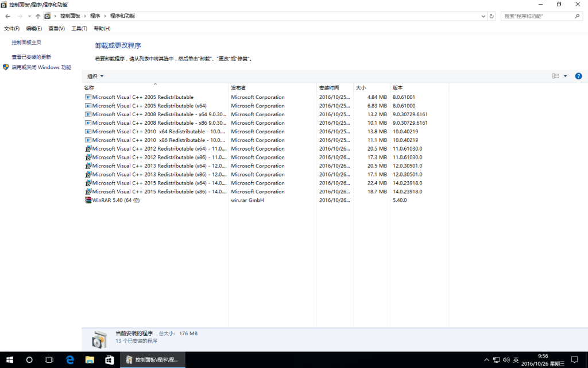Image resolution: width=588 pixels, height=368 pixels.
Task: Click the control panel icon in address bar
Action: [47, 16]
